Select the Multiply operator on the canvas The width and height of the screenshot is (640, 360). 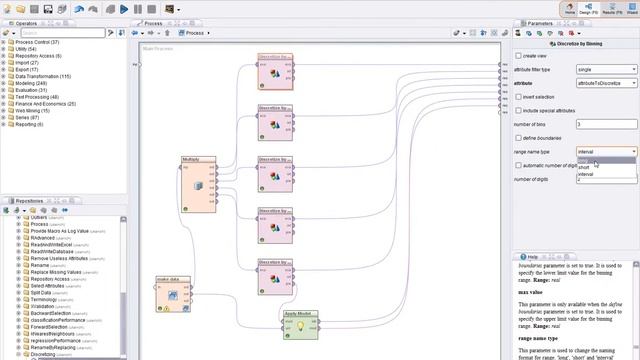pos(198,185)
